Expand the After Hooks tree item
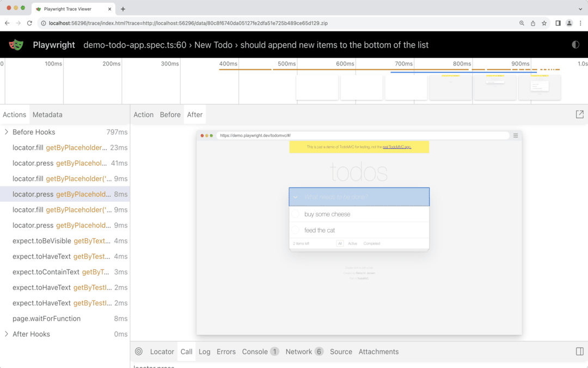 coord(7,334)
